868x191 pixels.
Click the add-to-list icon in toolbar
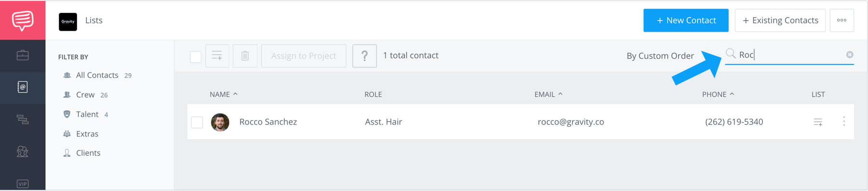pyautogui.click(x=217, y=56)
